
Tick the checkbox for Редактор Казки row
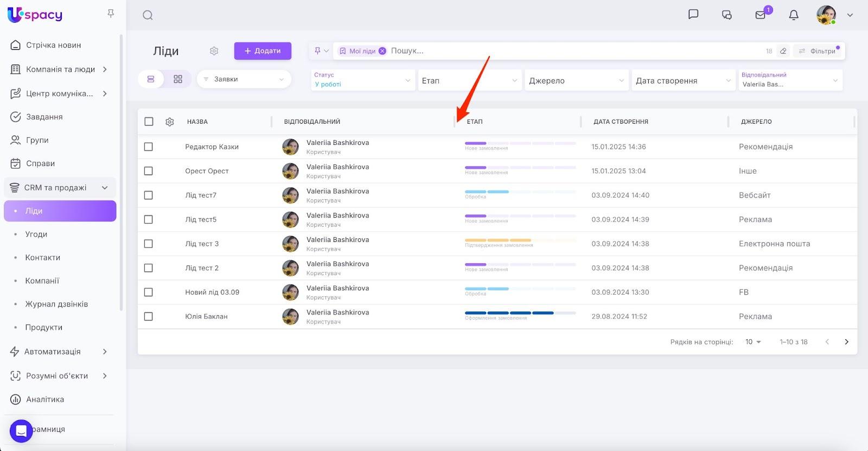[x=149, y=147]
